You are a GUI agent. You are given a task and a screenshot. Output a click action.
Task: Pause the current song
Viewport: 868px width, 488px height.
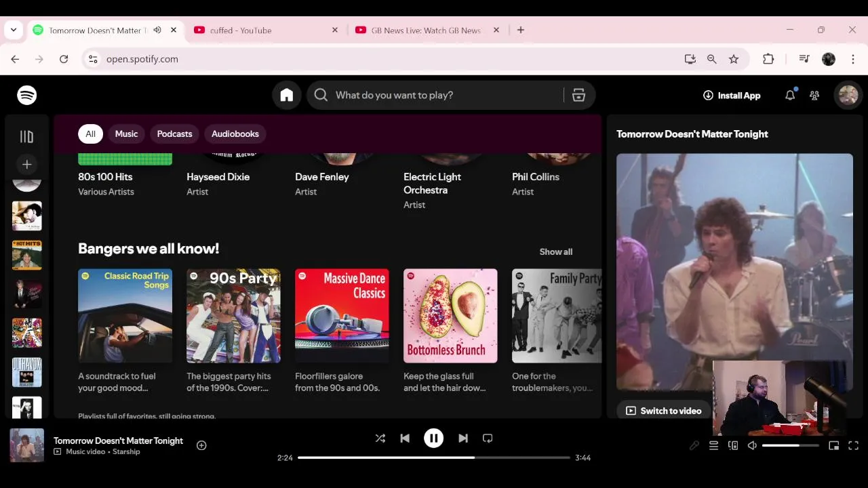pyautogui.click(x=433, y=439)
